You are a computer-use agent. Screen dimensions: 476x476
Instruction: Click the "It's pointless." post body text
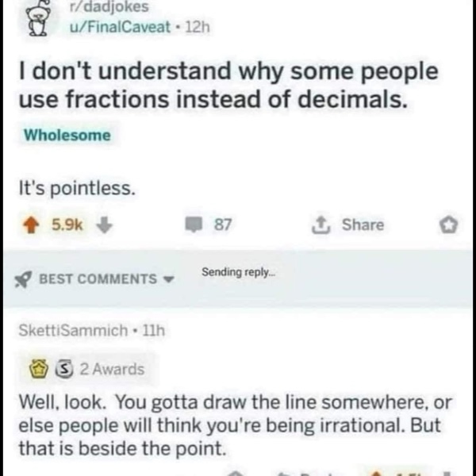pyautogui.click(x=78, y=188)
